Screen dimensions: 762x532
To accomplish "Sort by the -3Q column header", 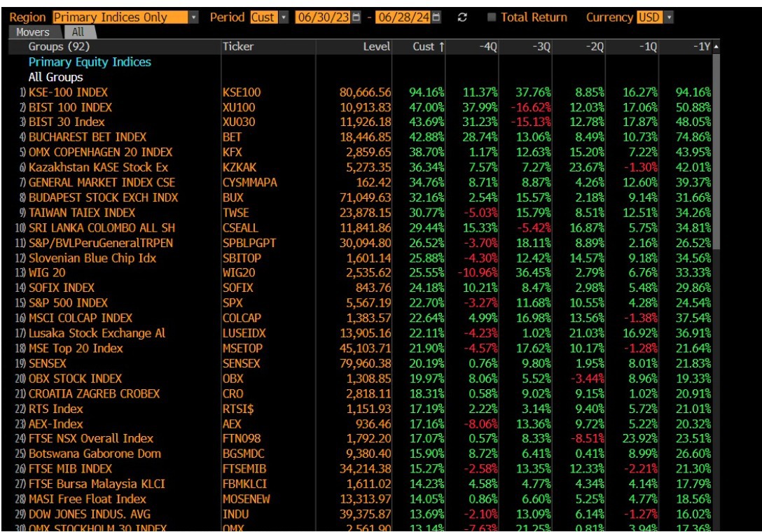I will [526, 47].
